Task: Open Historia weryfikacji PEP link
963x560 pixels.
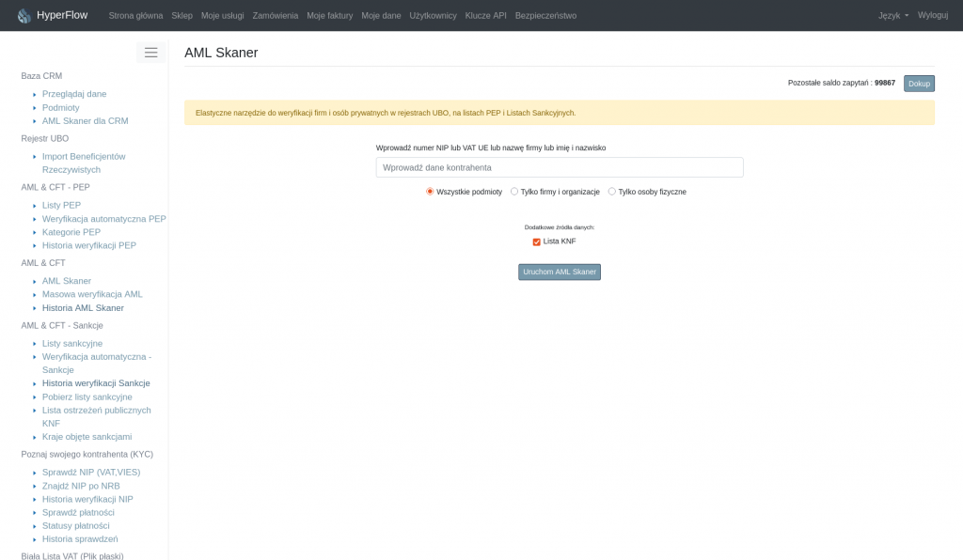Action: click(x=89, y=245)
